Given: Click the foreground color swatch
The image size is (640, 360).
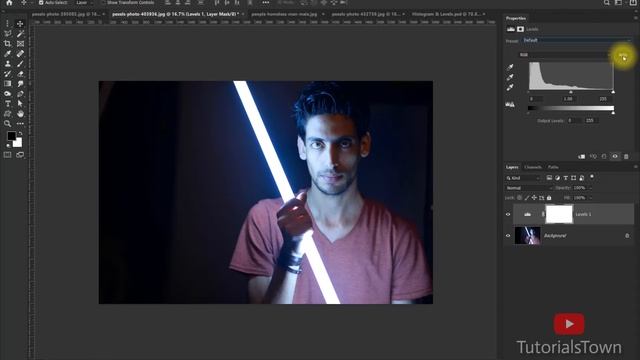Looking at the screenshot, I should (x=11, y=136).
